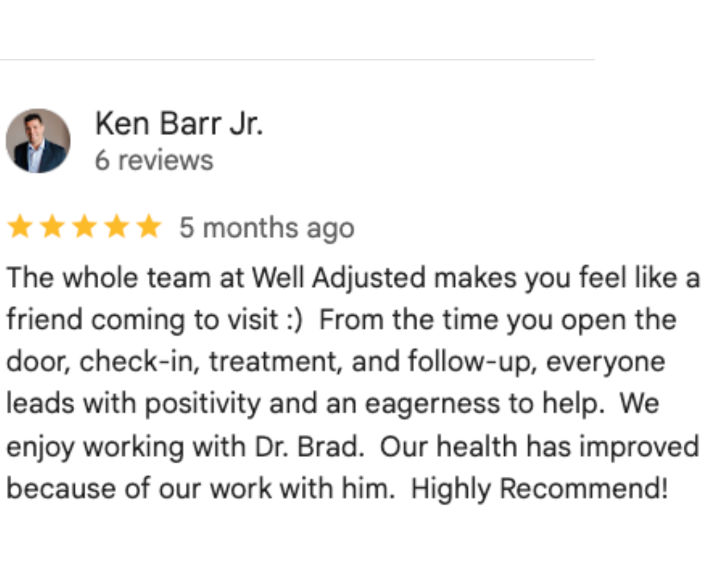The height and width of the screenshot is (588, 706).
Task: Click "Well Adjusted" in the review text
Action: pyautogui.click(x=339, y=278)
